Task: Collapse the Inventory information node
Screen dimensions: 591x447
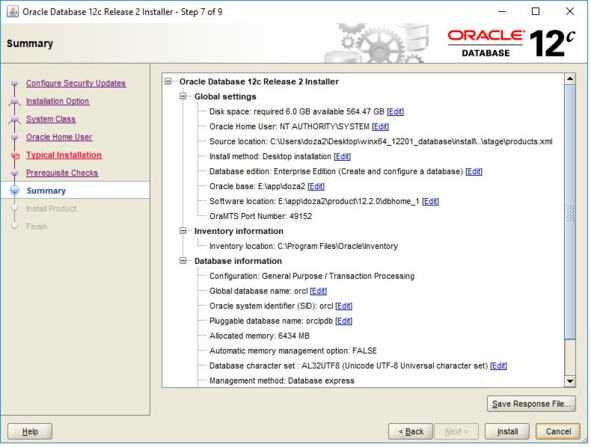Action: coord(183,231)
